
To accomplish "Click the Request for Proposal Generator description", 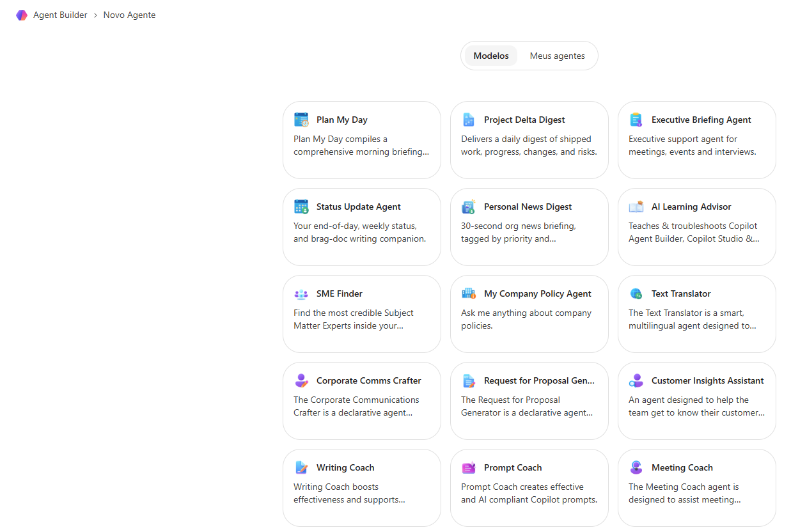I will click(x=527, y=406).
